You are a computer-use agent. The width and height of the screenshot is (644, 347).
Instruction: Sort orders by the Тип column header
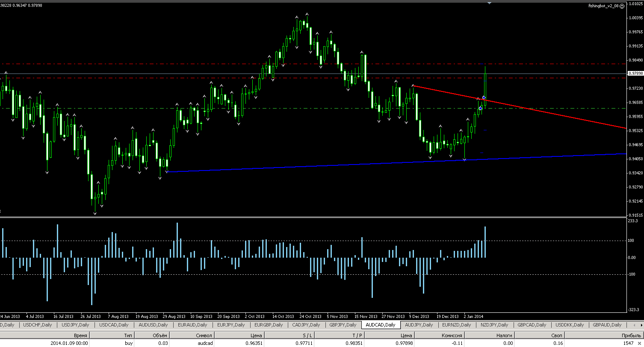tap(112, 336)
